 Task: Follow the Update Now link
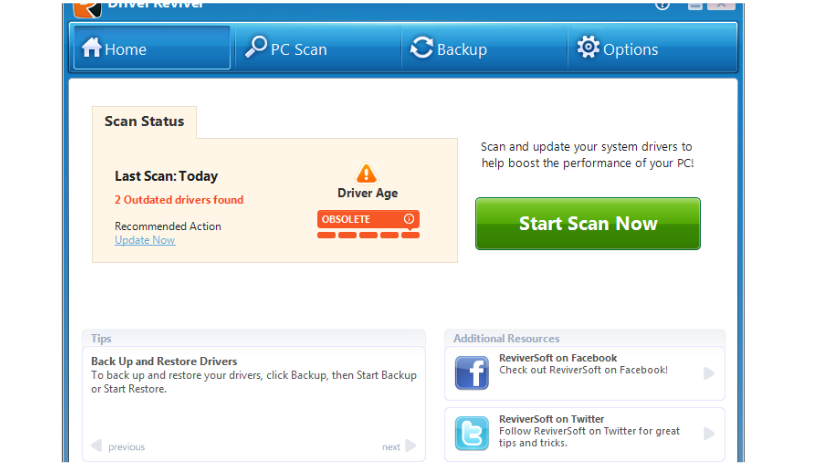tap(145, 240)
